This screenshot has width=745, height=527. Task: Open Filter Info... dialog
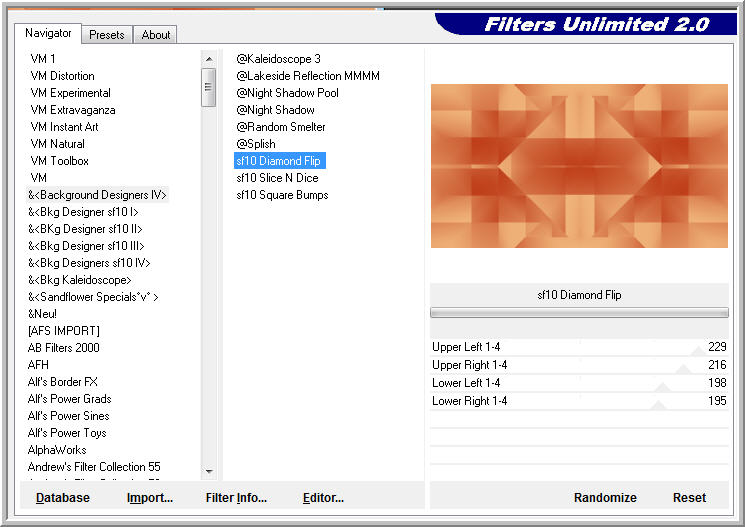[x=236, y=498]
